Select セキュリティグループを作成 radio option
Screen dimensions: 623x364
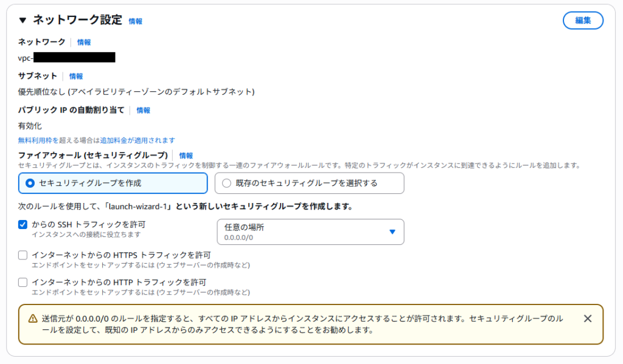(x=30, y=183)
